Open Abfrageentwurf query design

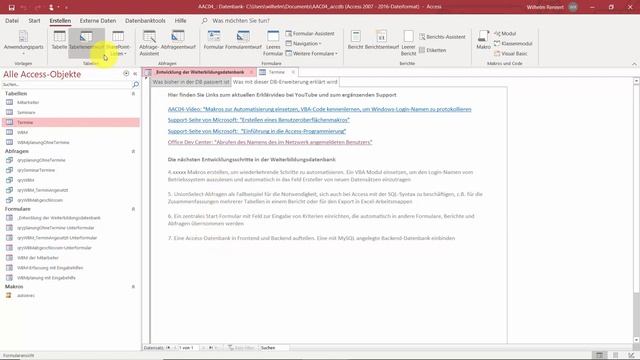(x=178, y=41)
